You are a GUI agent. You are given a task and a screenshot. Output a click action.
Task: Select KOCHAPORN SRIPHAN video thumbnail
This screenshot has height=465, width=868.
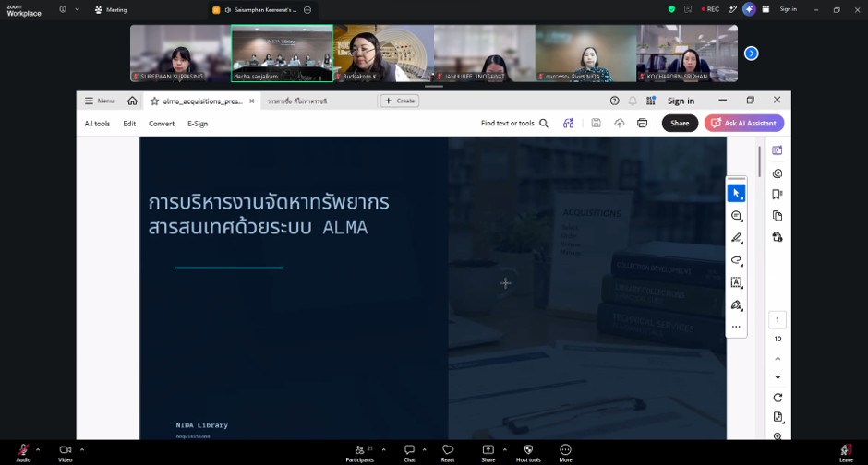687,54
